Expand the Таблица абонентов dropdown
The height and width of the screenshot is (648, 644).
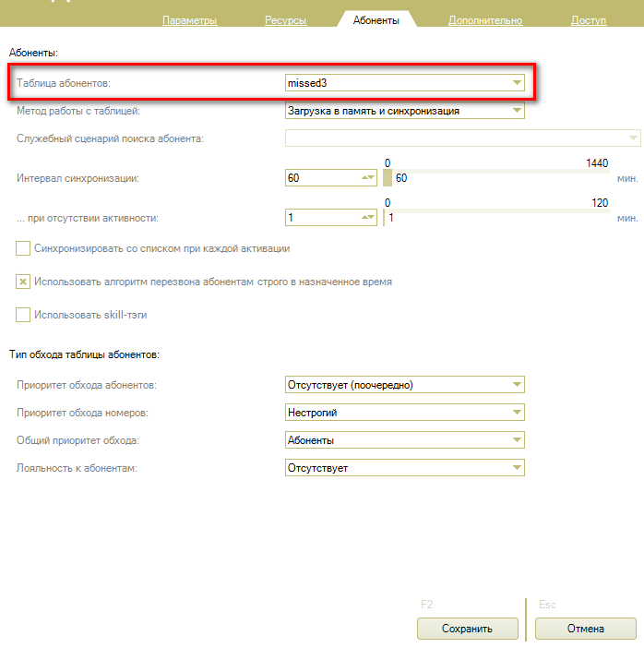tap(517, 83)
